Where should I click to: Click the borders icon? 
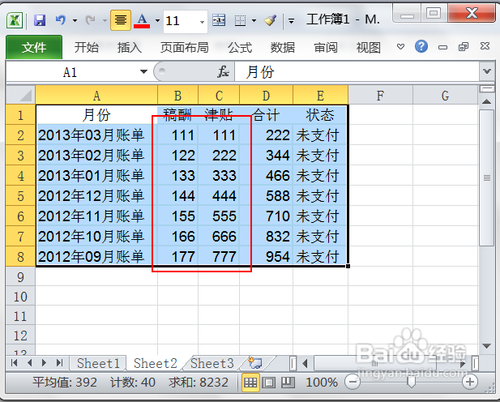[x=240, y=21]
